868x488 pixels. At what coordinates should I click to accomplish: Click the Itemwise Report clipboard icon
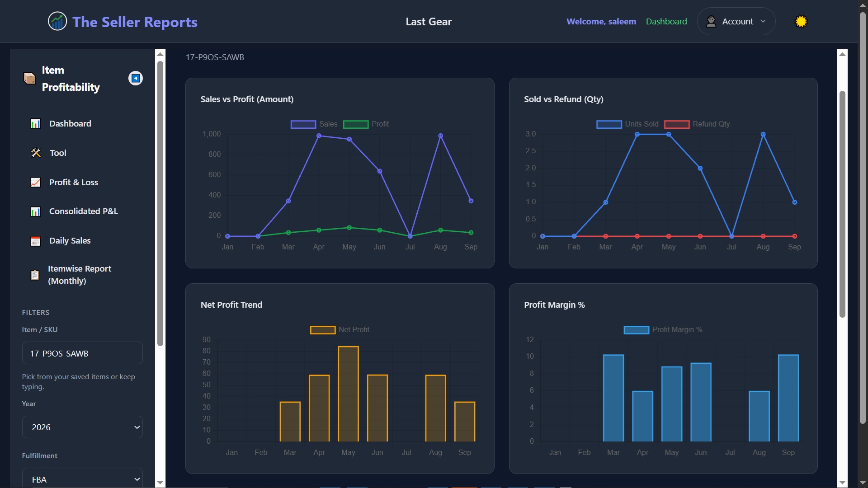tap(35, 275)
